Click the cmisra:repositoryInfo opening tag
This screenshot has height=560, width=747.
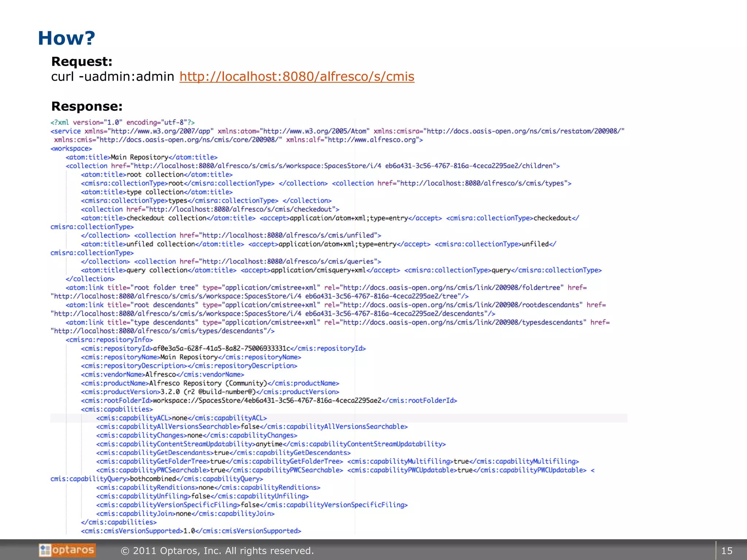point(109,340)
